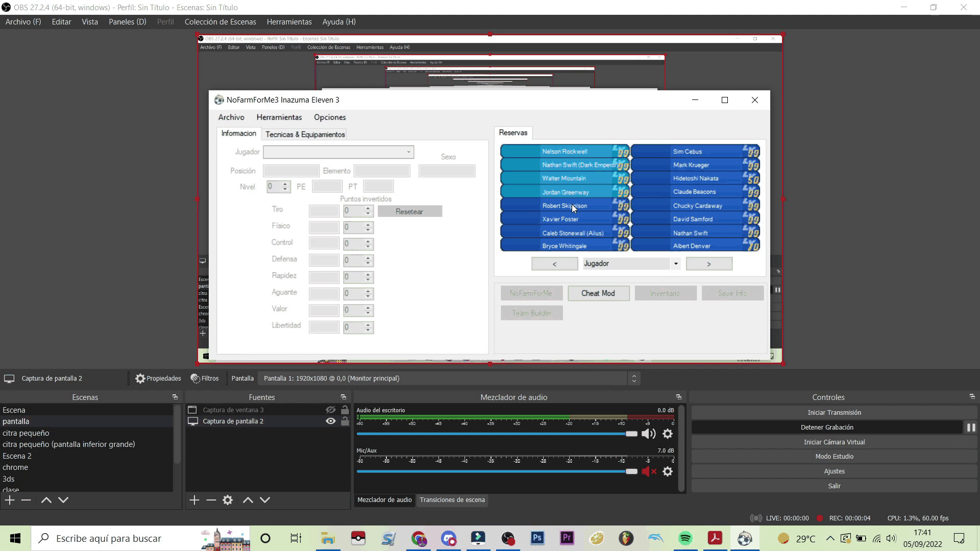
Task: Click the Detener Grabación button
Action: point(827,428)
